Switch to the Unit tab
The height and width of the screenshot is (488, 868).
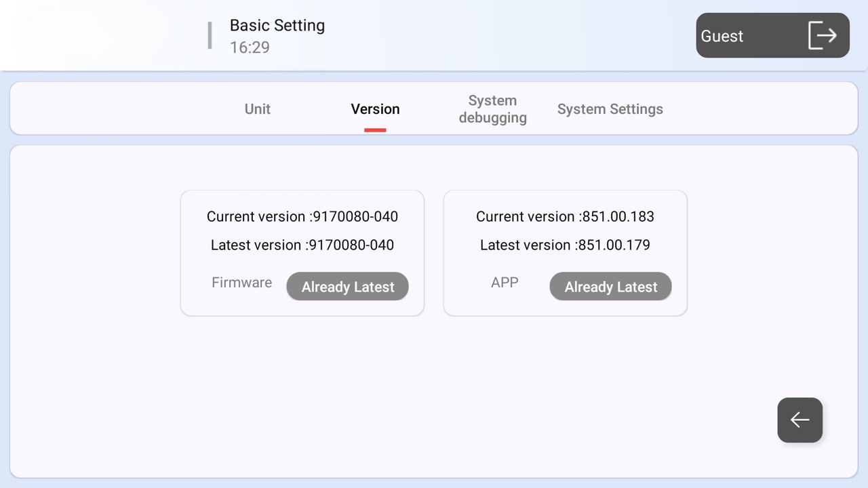click(258, 109)
